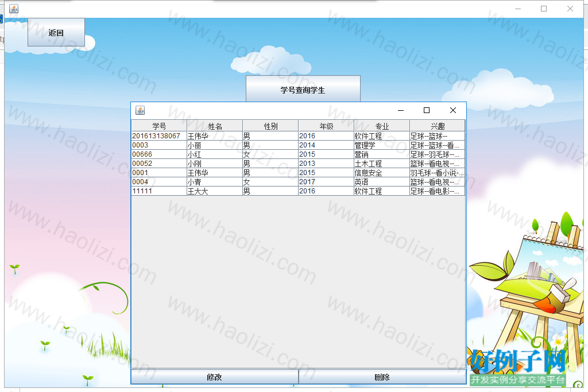588x392 pixels.
Task: Select the 学号 column header
Action: [159, 126]
